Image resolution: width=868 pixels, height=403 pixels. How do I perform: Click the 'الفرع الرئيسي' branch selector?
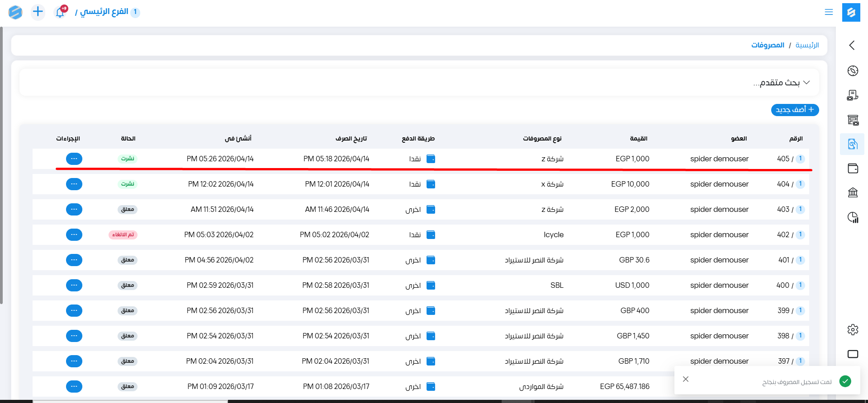(104, 12)
